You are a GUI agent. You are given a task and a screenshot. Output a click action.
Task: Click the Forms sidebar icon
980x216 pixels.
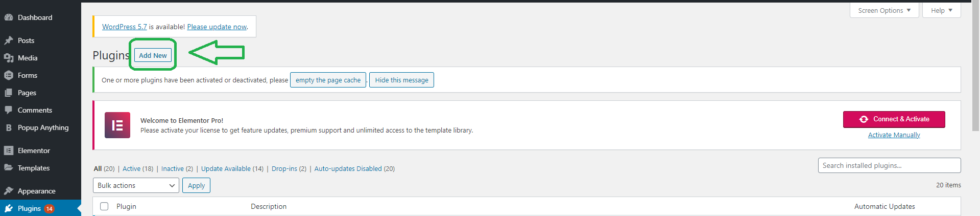pyautogui.click(x=9, y=75)
